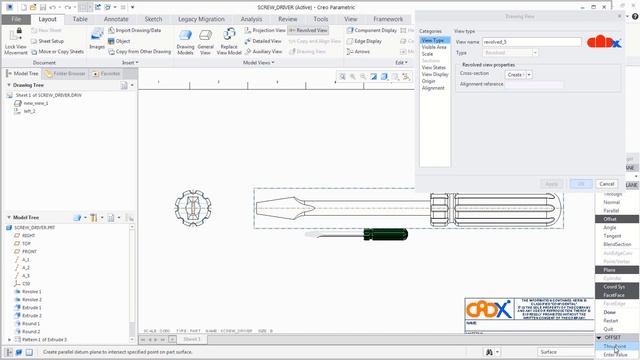The image size is (640, 360).
Task: Click the Save icon in quick access toolbar
Action: [x=42, y=7]
